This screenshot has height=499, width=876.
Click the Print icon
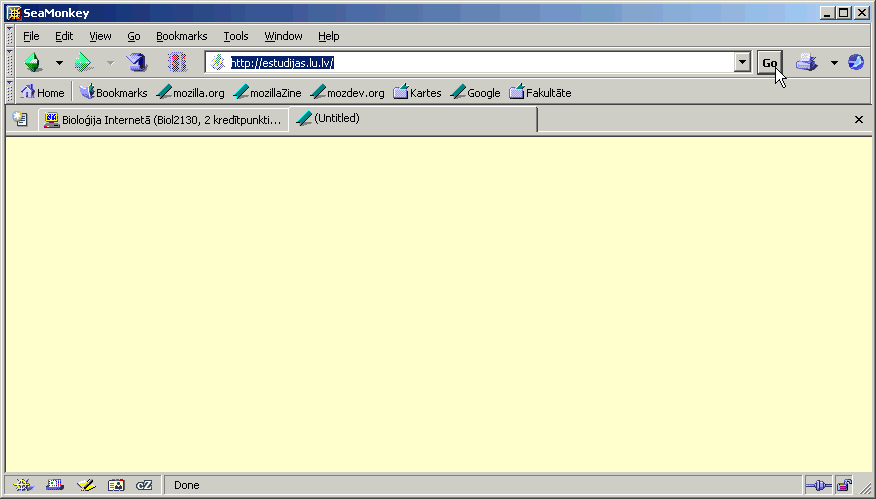[807, 63]
